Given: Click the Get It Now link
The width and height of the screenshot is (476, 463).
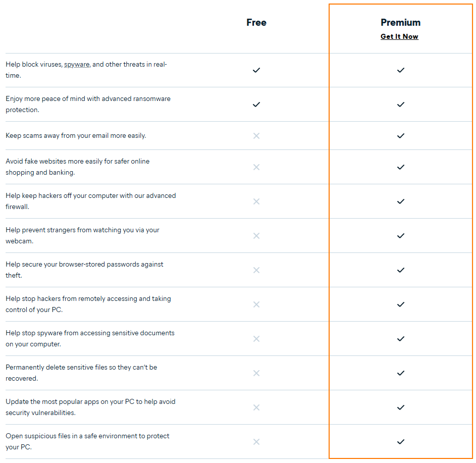Looking at the screenshot, I should tap(399, 36).
